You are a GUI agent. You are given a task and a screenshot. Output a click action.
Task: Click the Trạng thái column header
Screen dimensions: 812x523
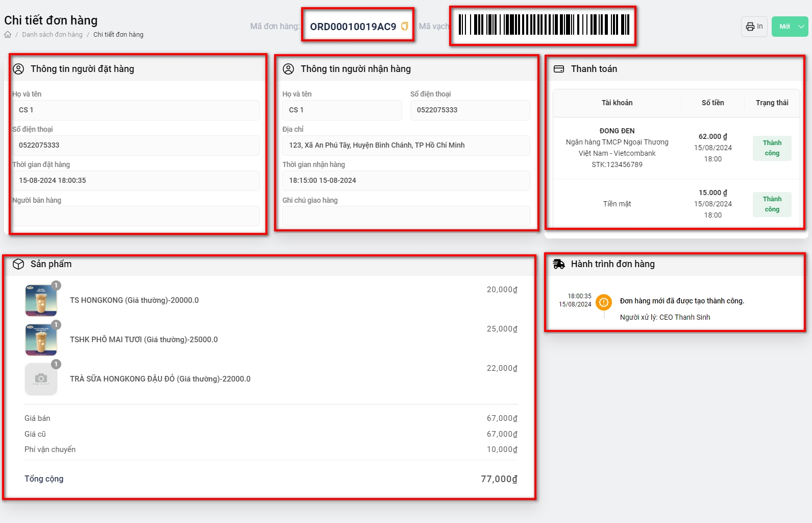click(x=772, y=103)
